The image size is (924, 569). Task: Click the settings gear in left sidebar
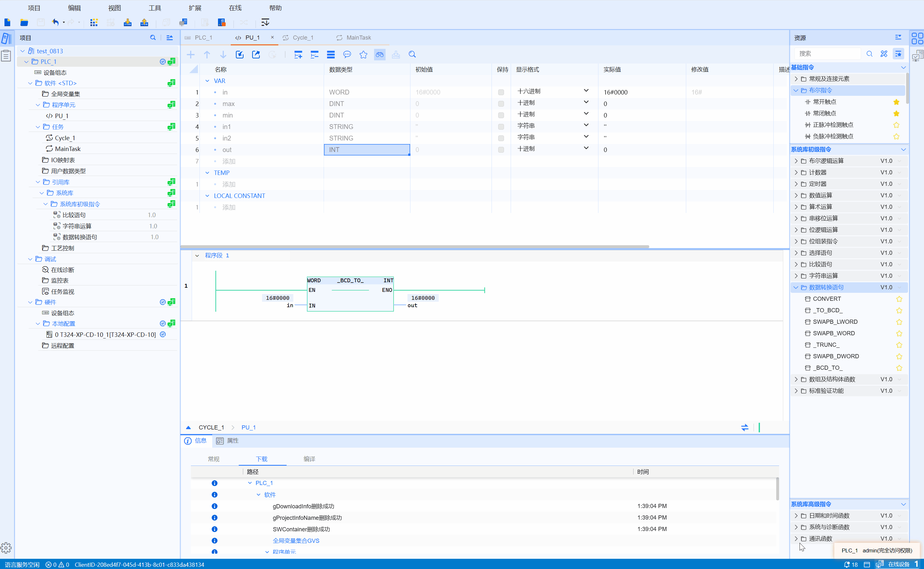click(6, 548)
